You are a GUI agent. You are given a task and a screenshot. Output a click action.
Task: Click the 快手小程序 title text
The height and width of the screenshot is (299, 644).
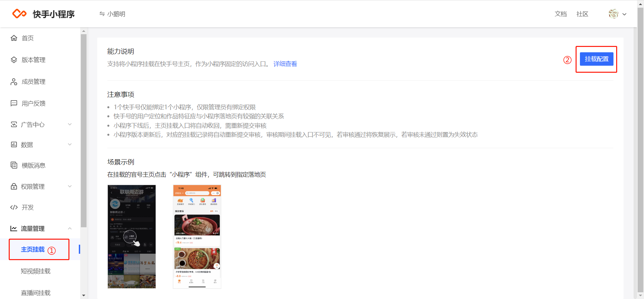(54, 14)
